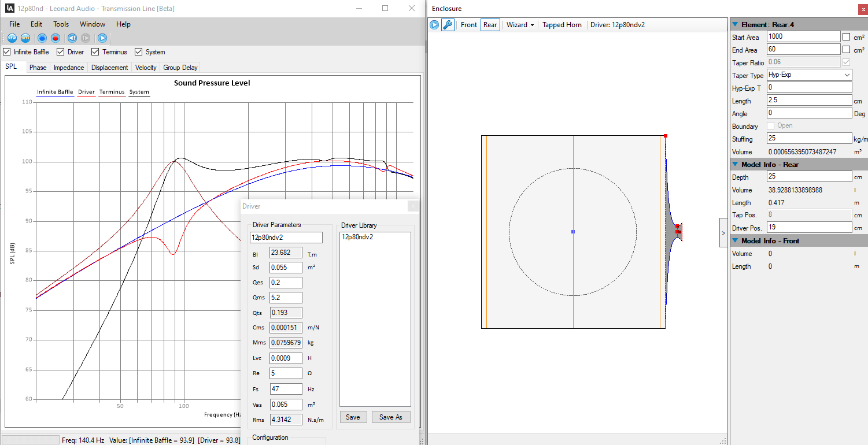
Task: Click the End Area input field
Action: click(x=804, y=50)
